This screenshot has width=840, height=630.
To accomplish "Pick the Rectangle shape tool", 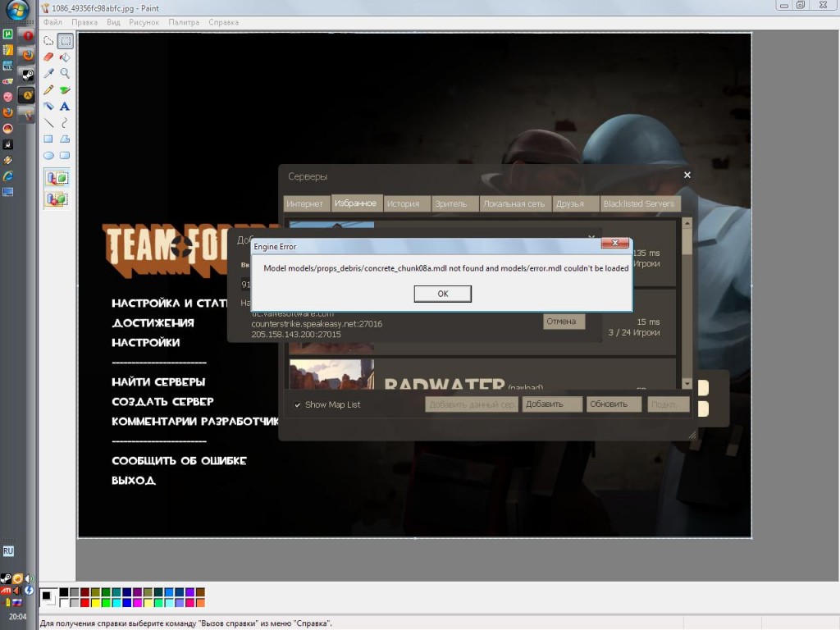I will point(48,139).
